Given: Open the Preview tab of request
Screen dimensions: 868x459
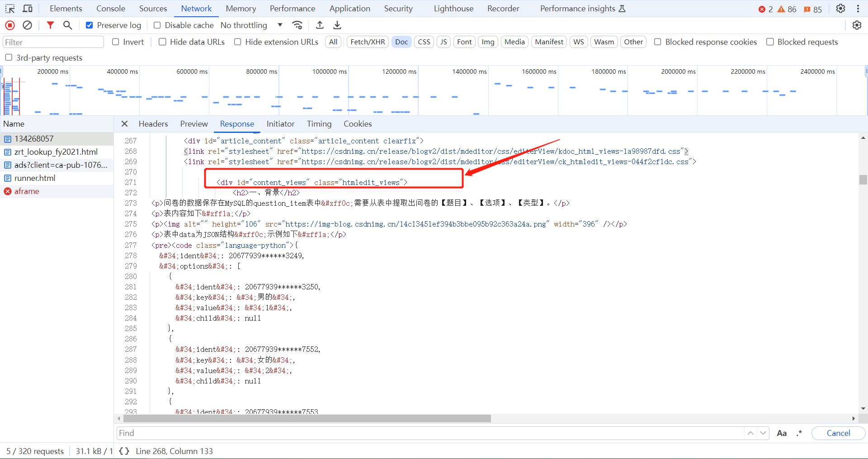Looking at the screenshot, I should coord(194,124).
